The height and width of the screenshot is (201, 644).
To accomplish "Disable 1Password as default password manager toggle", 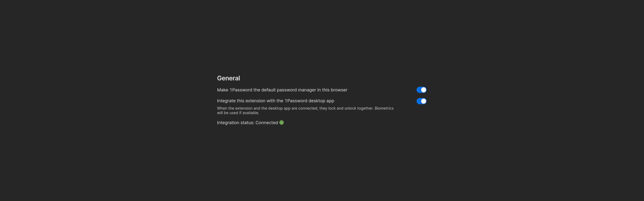I will (x=421, y=90).
